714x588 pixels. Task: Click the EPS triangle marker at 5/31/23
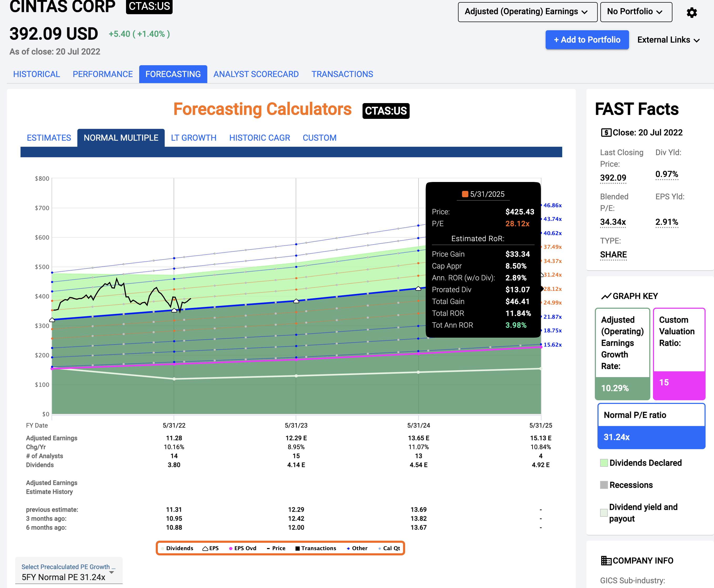coord(296,301)
